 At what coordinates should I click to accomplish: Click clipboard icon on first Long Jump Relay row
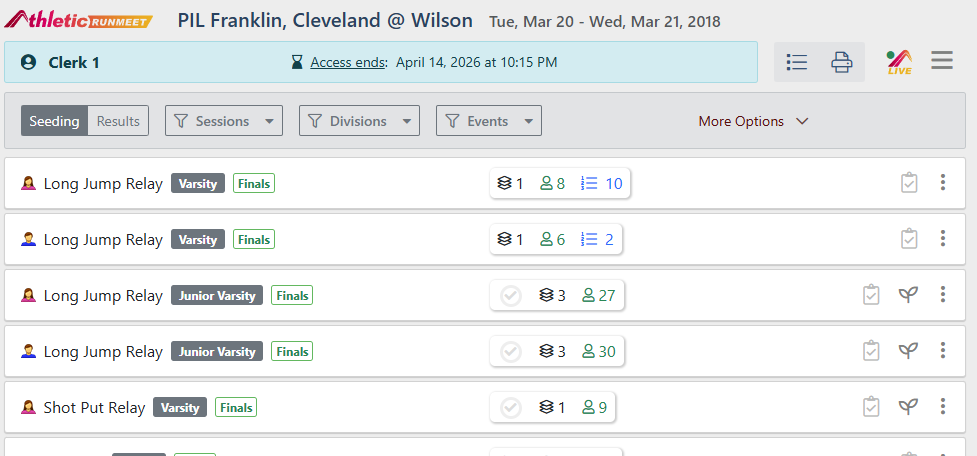[909, 183]
